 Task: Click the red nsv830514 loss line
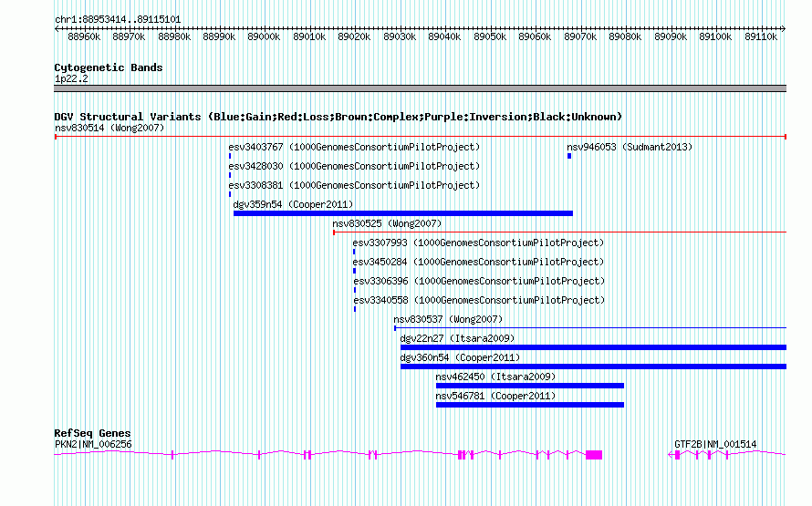pos(420,137)
